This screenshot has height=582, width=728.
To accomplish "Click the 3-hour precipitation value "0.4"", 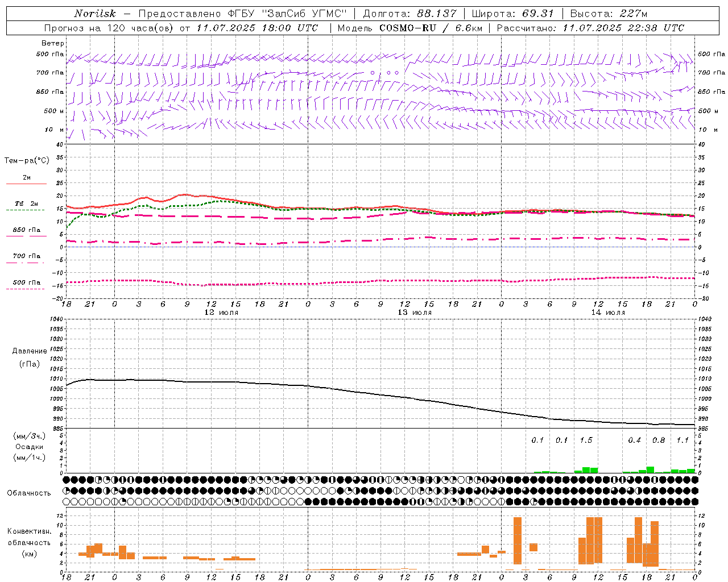I will tap(634, 440).
